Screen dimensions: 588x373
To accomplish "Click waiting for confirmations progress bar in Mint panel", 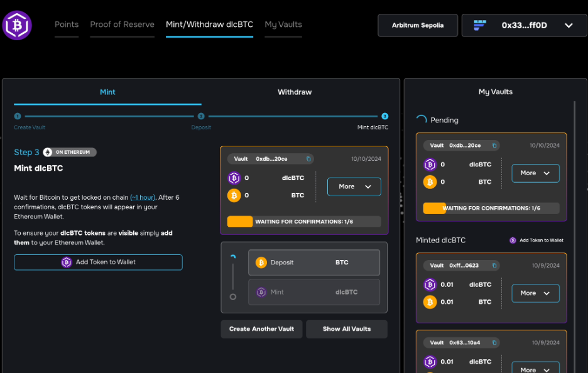I will 304,222.
